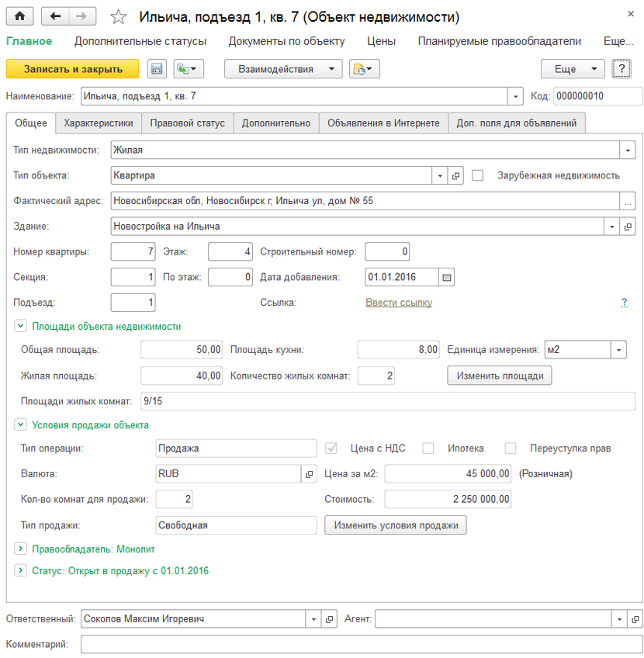Enable the Зарубежная недвижимость checkbox
The image size is (644, 658).
click(x=478, y=175)
